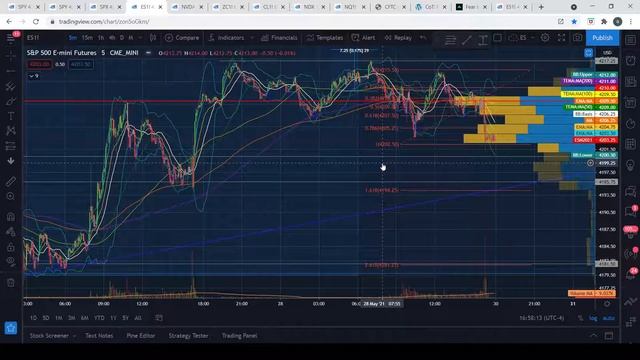Open the Strategy Tester tab
The height and width of the screenshot is (360, 640).
pyautogui.click(x=188, y=336)
